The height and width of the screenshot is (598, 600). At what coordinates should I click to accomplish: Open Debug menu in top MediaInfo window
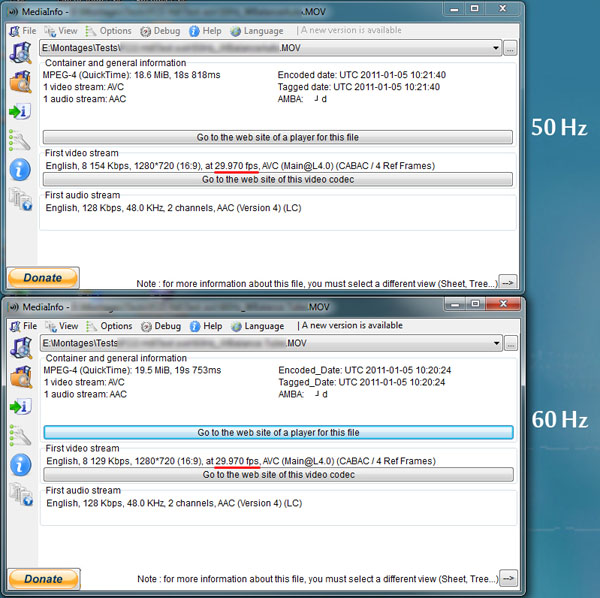[x=160, y=31]
